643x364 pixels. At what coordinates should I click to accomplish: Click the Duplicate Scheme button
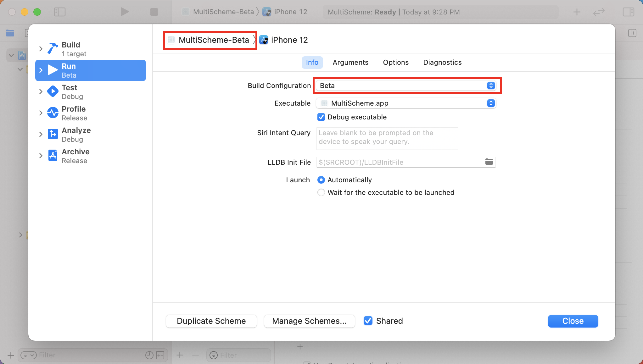point(211,321)
